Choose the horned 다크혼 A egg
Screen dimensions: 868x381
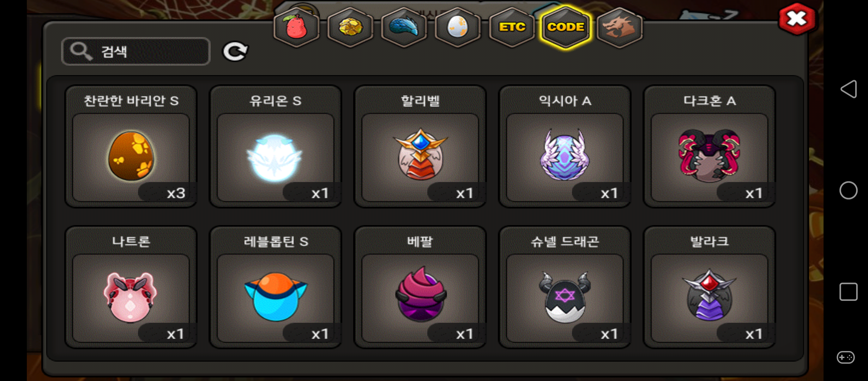point(710,146)
